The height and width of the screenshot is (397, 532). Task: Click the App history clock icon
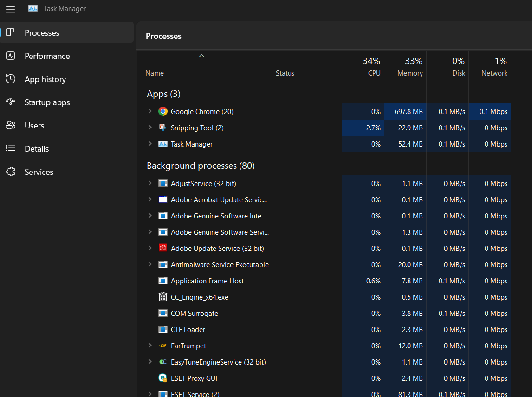pyautogui.click(x=11, y=79)
